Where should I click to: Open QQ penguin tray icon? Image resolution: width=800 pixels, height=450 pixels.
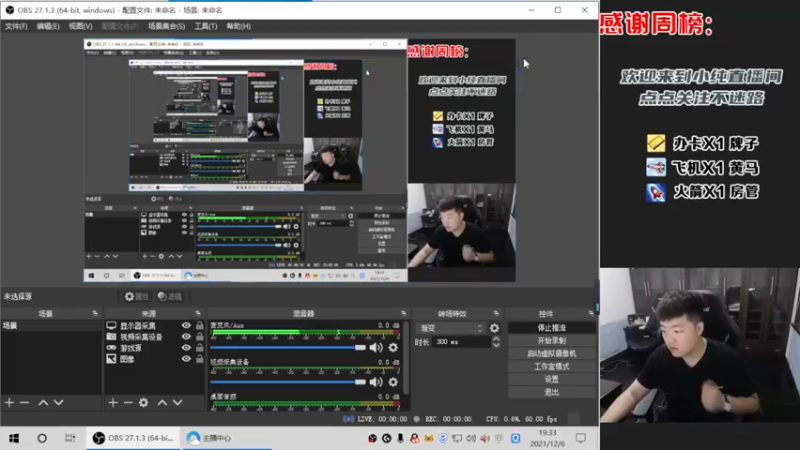tap(414, 438)
